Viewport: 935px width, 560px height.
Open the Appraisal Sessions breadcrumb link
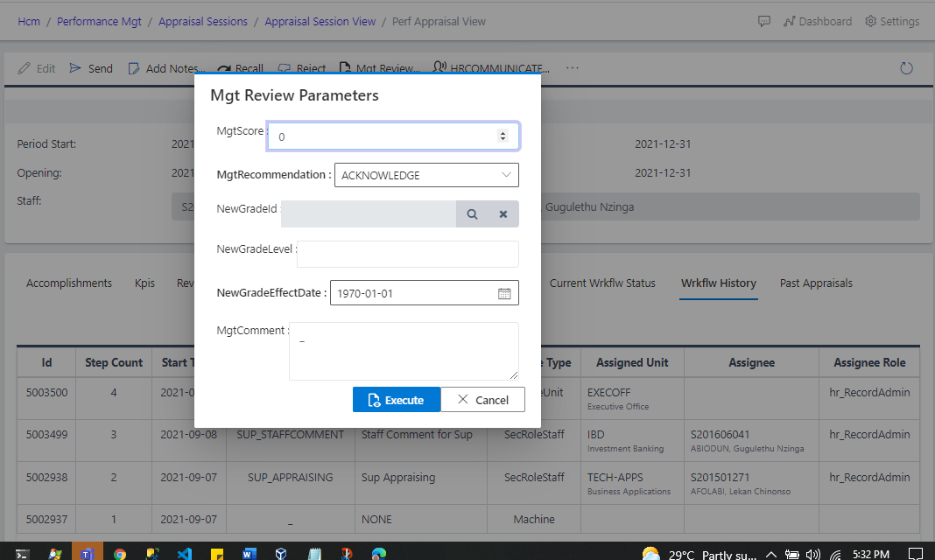coord(203,21)
